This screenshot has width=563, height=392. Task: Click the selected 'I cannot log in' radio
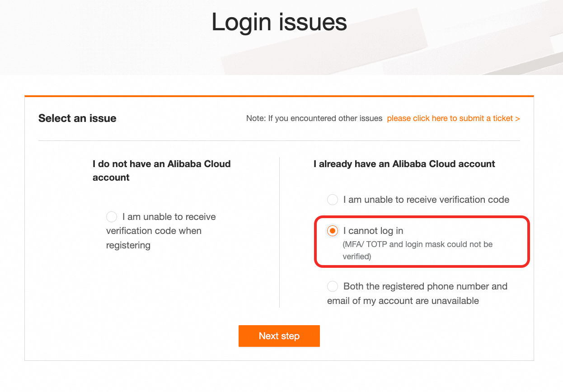click(x=333, y=231)
